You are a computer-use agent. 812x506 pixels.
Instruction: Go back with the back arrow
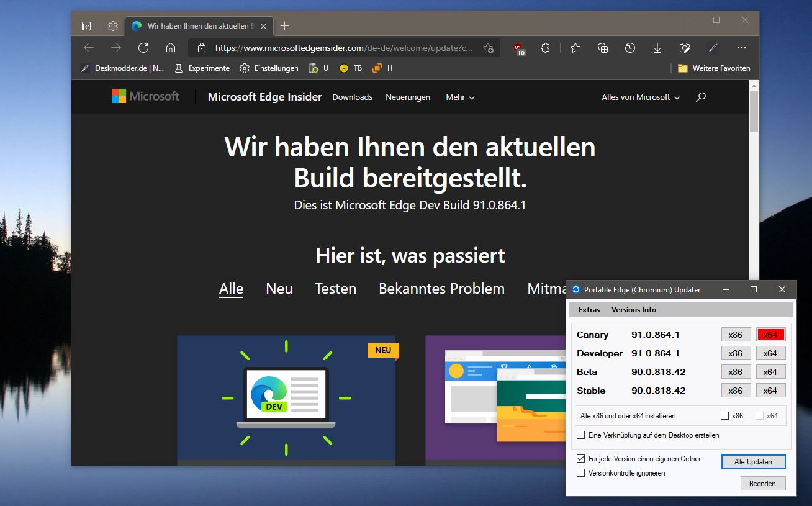coord(89,48)
